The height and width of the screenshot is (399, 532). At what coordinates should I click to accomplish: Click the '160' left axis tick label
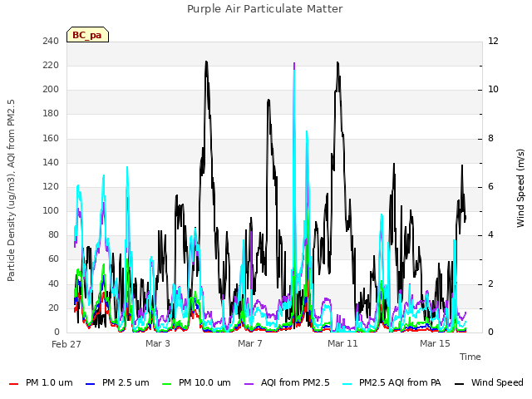tap(51, 138)
